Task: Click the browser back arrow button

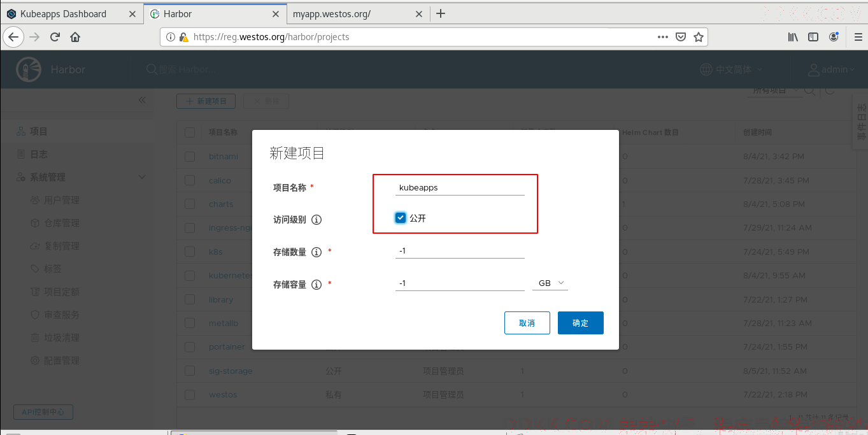Action: [14, 37]
